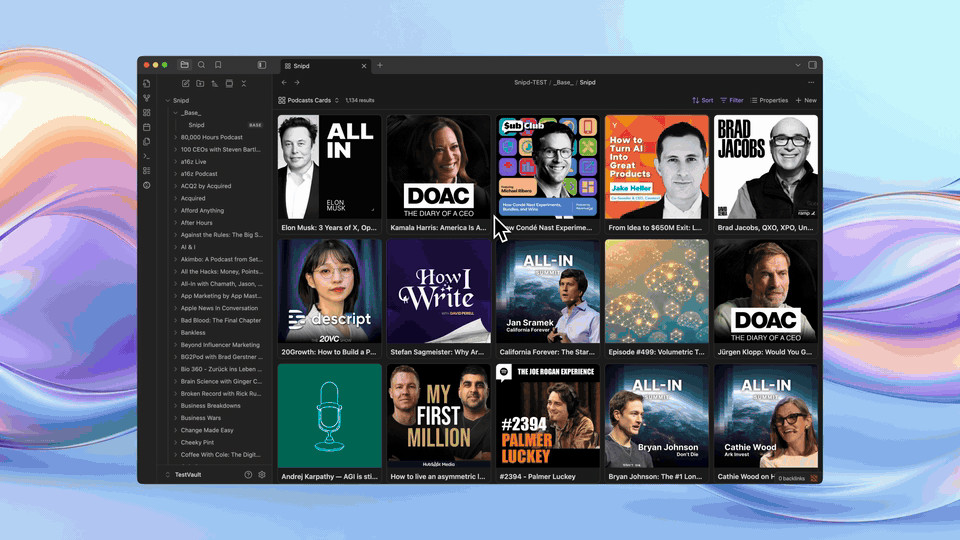Open daily note calendar icon in ribbon
The image size is (960, 540).
147,127
